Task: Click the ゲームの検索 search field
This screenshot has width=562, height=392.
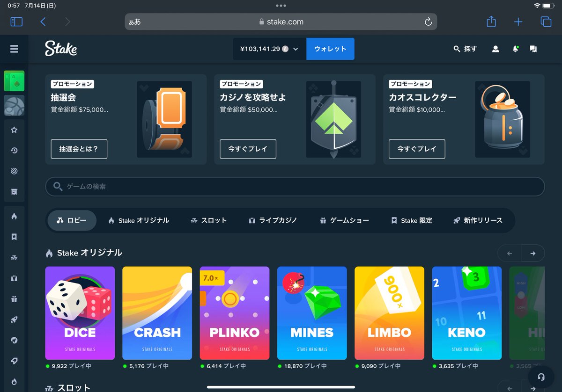Action: (x=295, y=186)
